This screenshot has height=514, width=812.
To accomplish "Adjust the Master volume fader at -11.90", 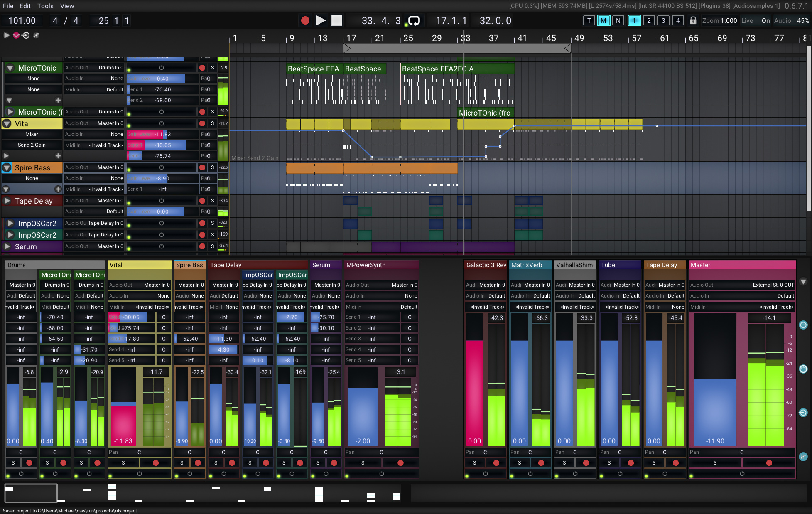I will [x=715, y=380].
